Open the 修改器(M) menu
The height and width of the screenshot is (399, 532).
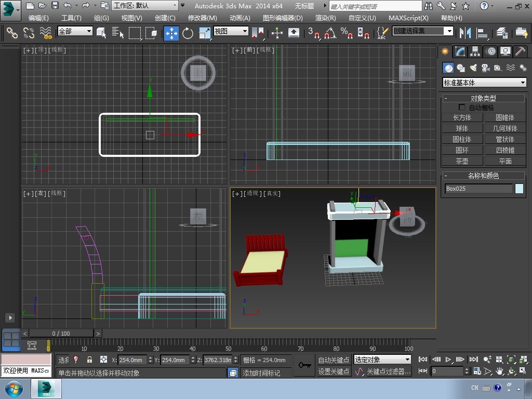point(202,18)
